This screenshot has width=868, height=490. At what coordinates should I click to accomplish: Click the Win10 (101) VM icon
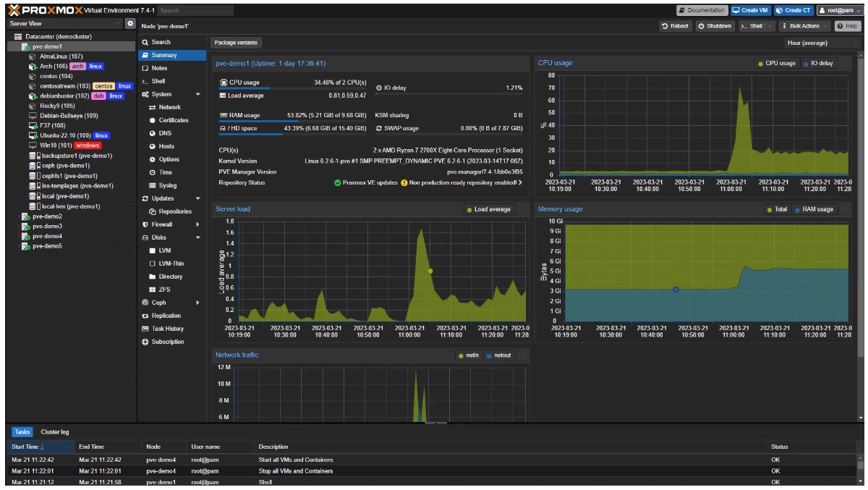coord(33,145)
